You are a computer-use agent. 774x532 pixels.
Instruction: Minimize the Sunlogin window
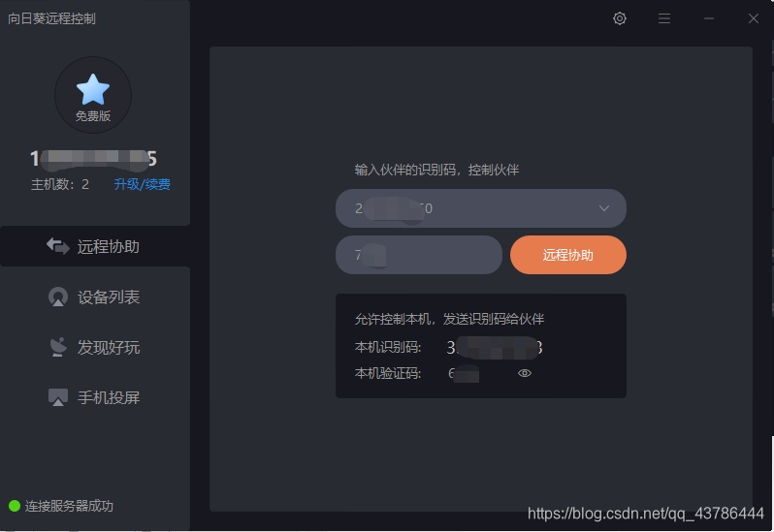709,18
